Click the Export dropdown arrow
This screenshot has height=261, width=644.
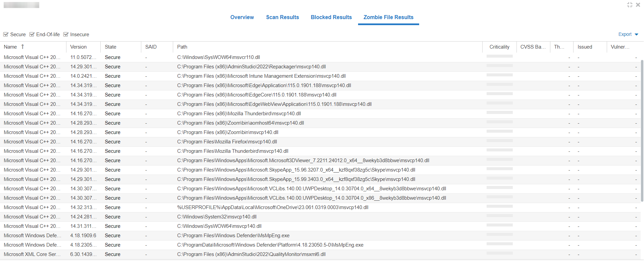click(x=636, y=35)
